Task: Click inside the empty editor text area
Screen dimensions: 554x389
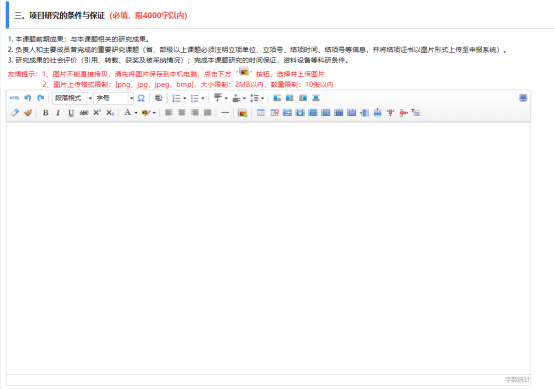Action: [x=268, y=247]
